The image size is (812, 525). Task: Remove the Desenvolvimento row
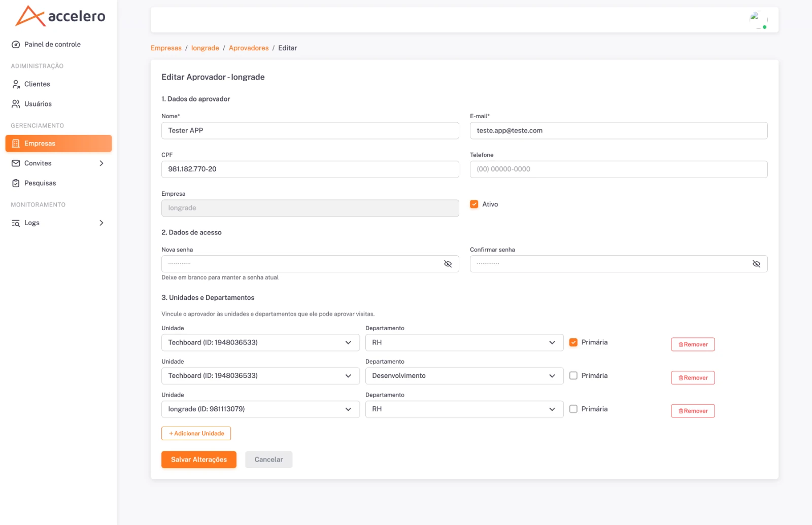(693, 378)
